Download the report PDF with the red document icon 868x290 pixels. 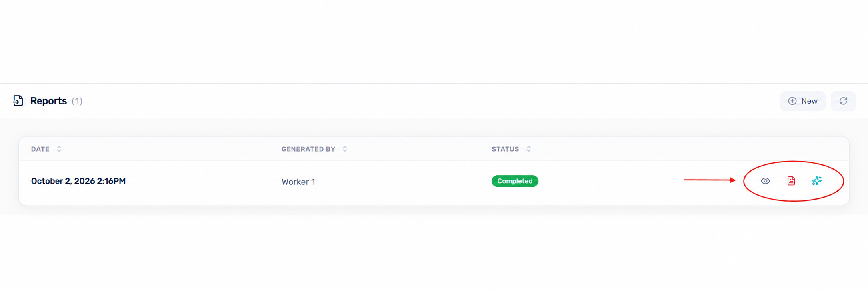pyautogui.click(x=791, y=181)
